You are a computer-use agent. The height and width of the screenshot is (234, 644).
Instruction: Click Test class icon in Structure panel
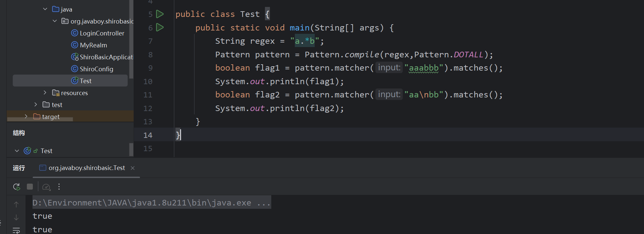click(28, 151)
